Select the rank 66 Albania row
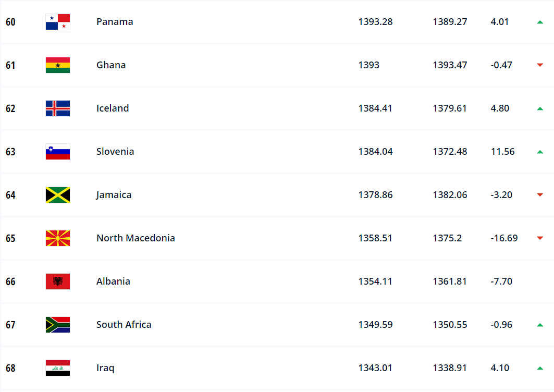Image resolution: width=554 pixels, height=392 pixels. point(277,281)
